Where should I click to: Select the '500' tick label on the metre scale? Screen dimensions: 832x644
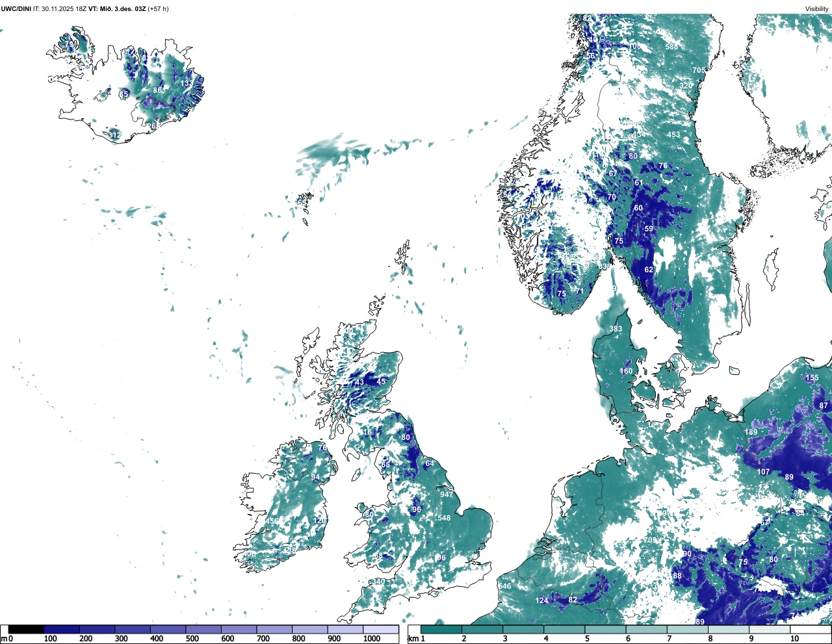192,639
